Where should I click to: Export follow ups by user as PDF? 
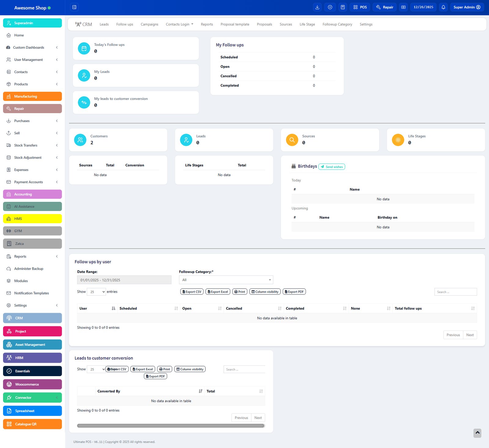(x=294, y=292)
